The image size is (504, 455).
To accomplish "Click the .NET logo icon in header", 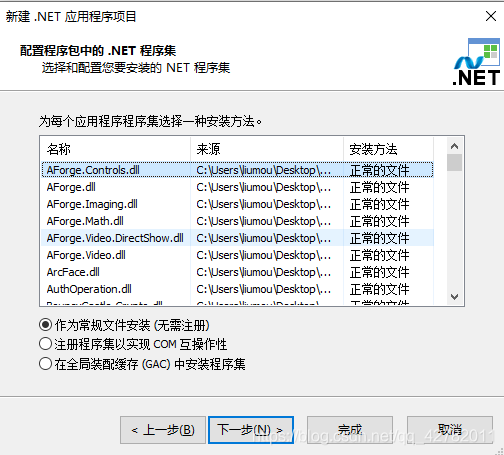I will (477, 62).
